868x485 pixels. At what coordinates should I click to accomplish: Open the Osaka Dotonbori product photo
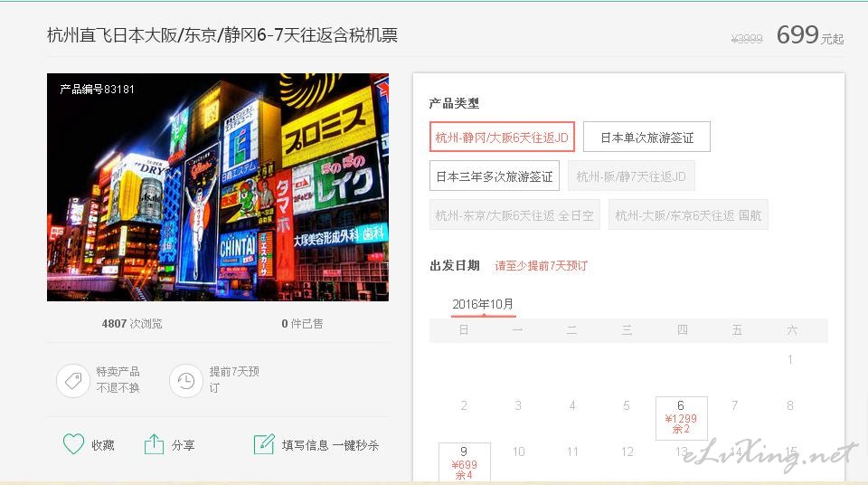click(218, 187)
